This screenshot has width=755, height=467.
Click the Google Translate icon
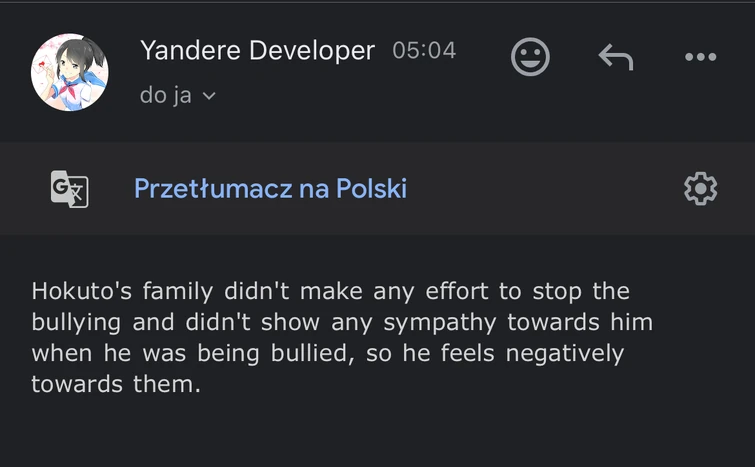[x=69, y=188]
